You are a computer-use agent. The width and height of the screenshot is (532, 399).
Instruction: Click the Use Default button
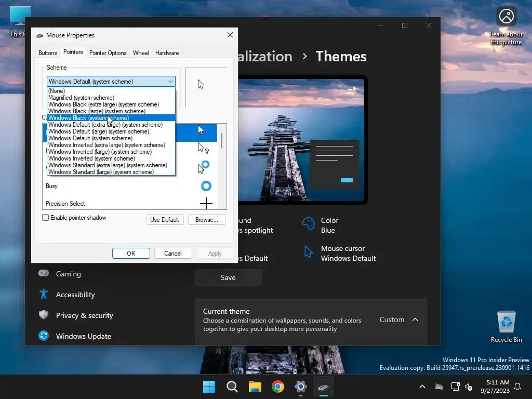tap(165, 220)
